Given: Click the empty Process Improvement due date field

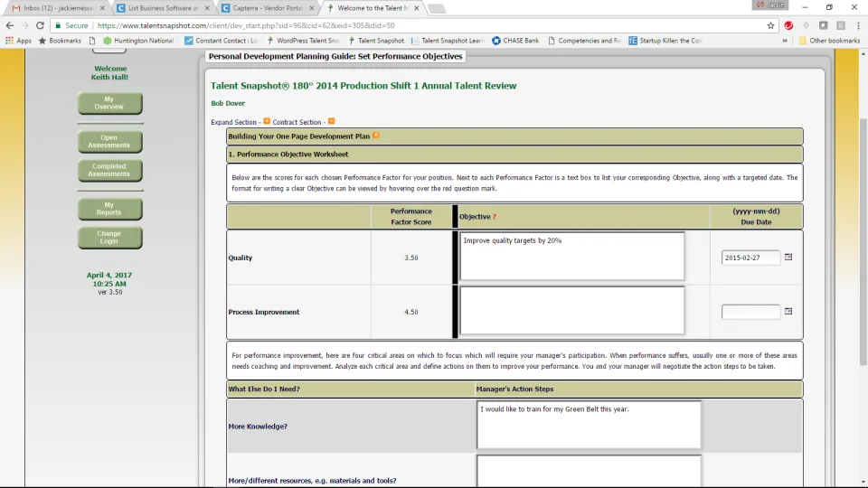Looking at the screenshot, I should point(750,312).
